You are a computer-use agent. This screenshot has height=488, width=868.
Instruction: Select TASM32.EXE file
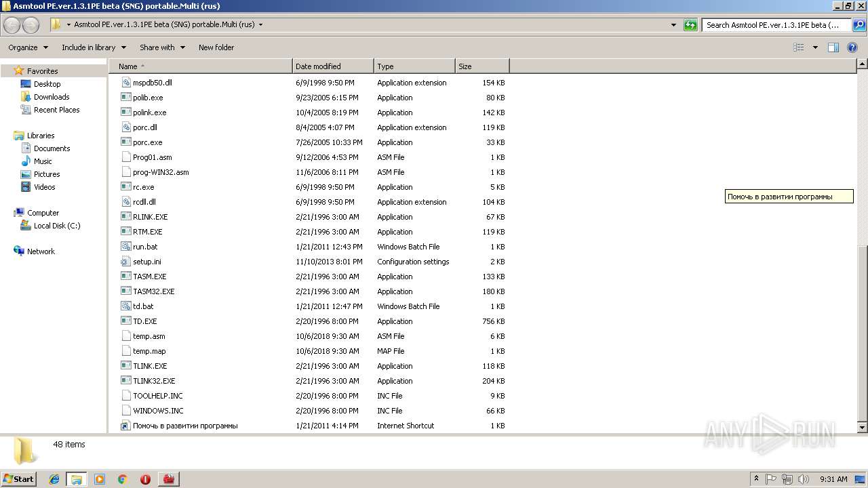pyautogui.click(x=153, y=291)
